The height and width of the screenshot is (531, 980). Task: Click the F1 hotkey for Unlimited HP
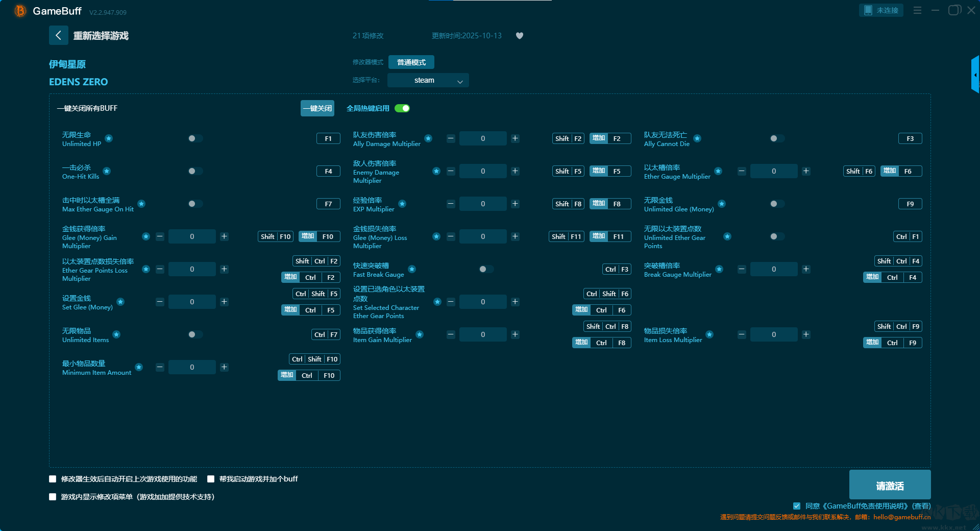[328, 138]
